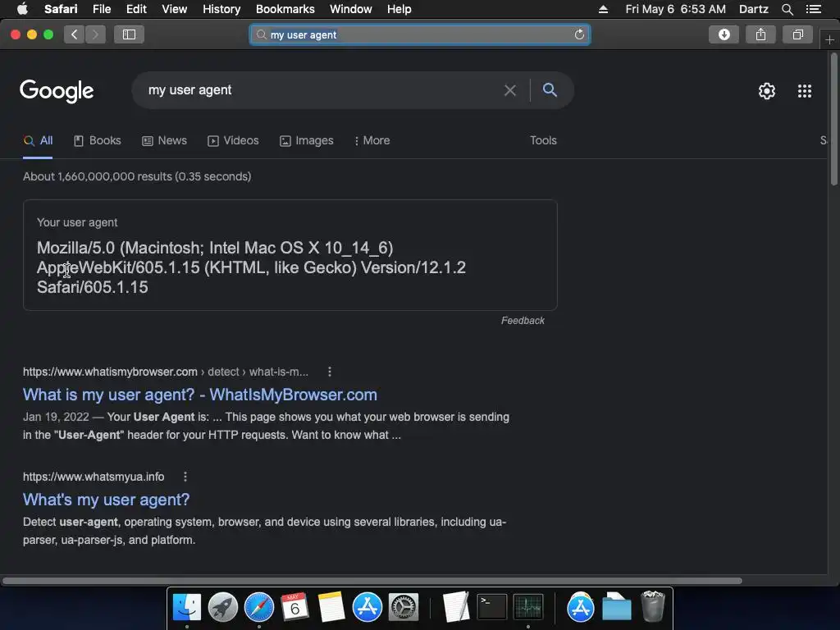Open Finder from the Dock
Viewport: 840px width, 630px height.
pyautogui.click(x=186, y=607)
